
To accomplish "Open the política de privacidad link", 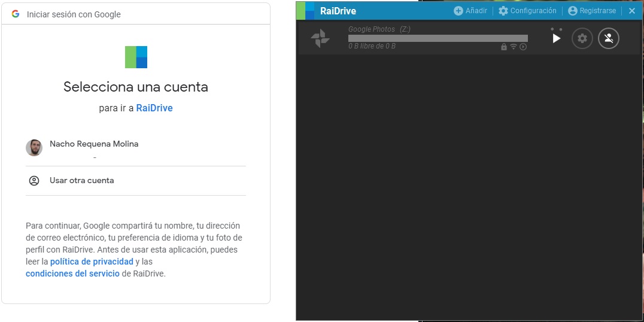I will [92, 262].
